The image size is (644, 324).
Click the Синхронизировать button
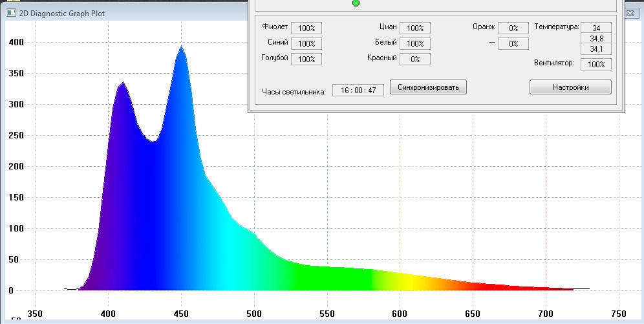pos(428,87)
